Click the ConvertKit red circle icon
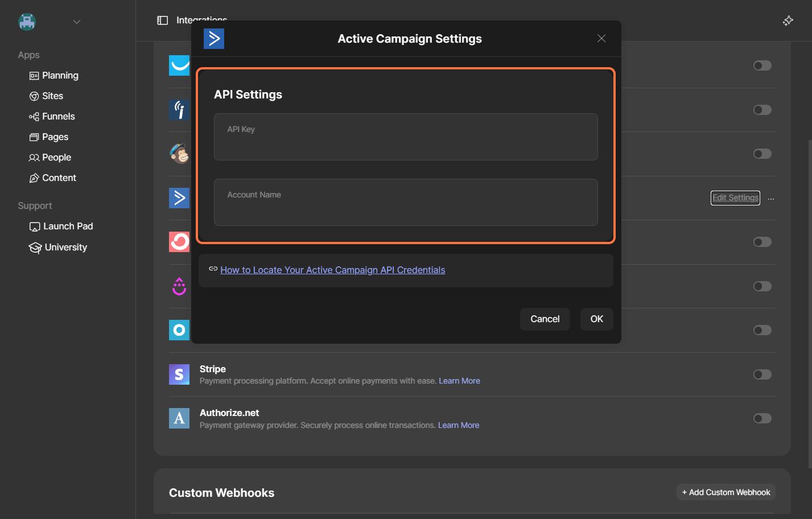This screenshot has width=812, height=519. [x=179, y=242]
